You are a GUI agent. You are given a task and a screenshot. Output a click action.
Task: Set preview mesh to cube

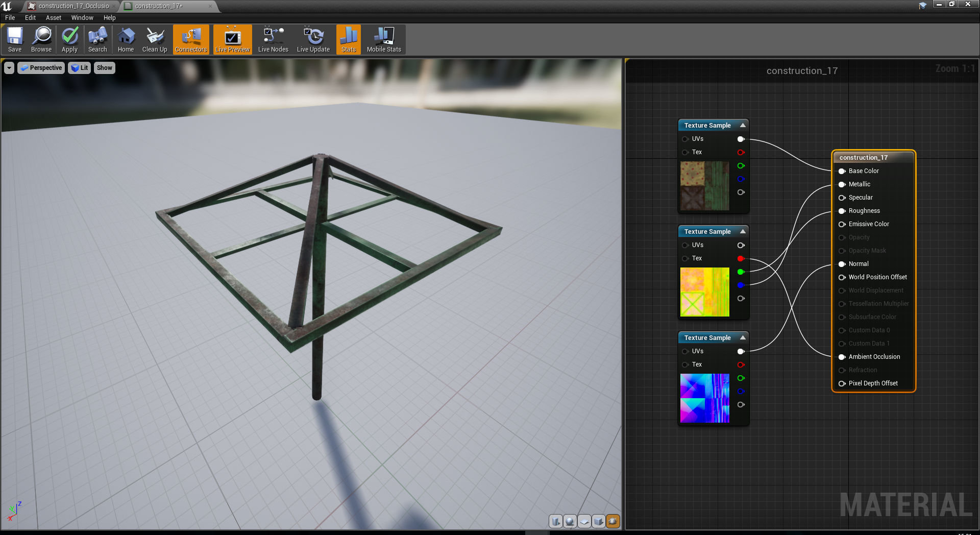coord(599,521)
